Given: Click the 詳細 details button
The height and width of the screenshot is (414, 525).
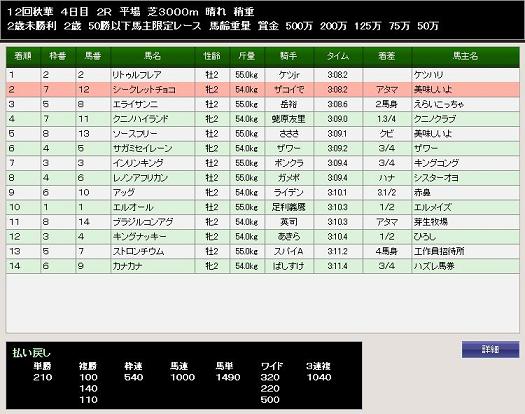Looking at the screenshot, I should [491, 350].
